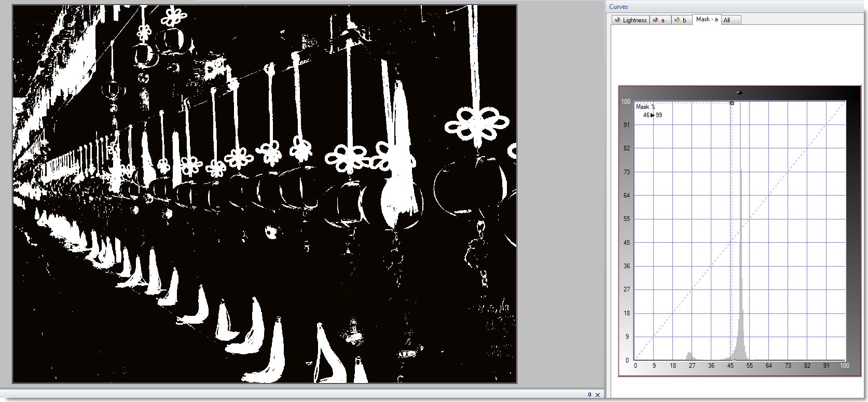868x402 pixels.
Task: Click the 'Mask %' readout label
Action: 645,107
